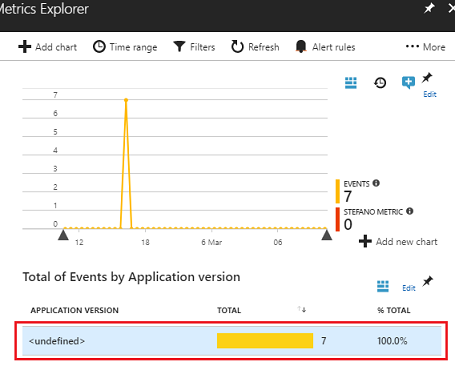Open the Filters option
This screenshot has width=455, height=374.
194,47
